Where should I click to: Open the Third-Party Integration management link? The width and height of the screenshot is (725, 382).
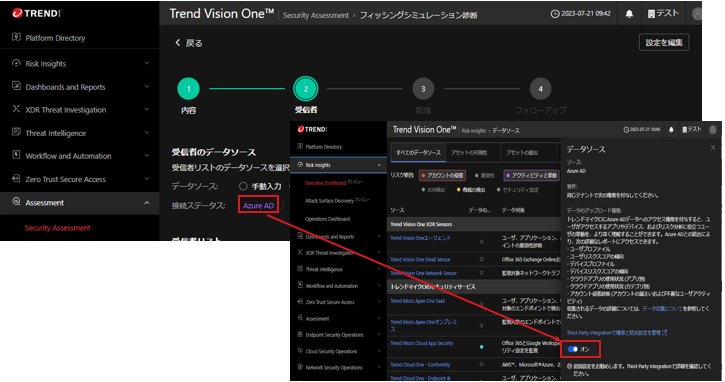tap(617, 333)
